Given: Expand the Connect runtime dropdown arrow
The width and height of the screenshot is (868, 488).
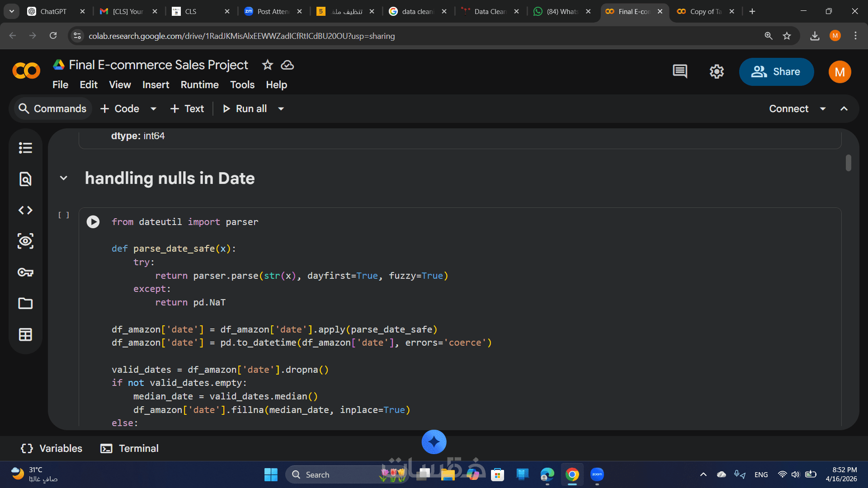Looking at the screenshot, I should click(823, 108).
